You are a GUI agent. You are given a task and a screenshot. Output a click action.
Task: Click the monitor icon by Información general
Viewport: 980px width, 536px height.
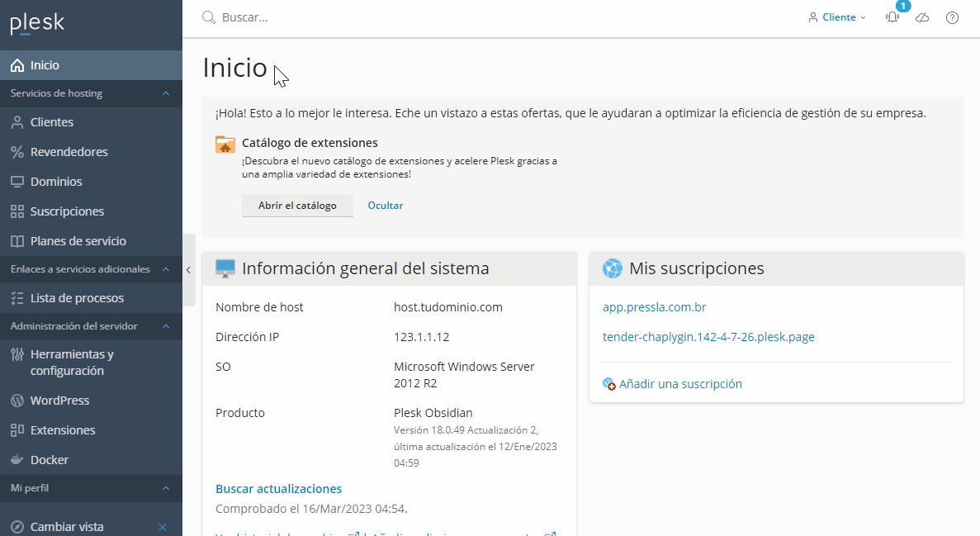[x=225, y=268]
